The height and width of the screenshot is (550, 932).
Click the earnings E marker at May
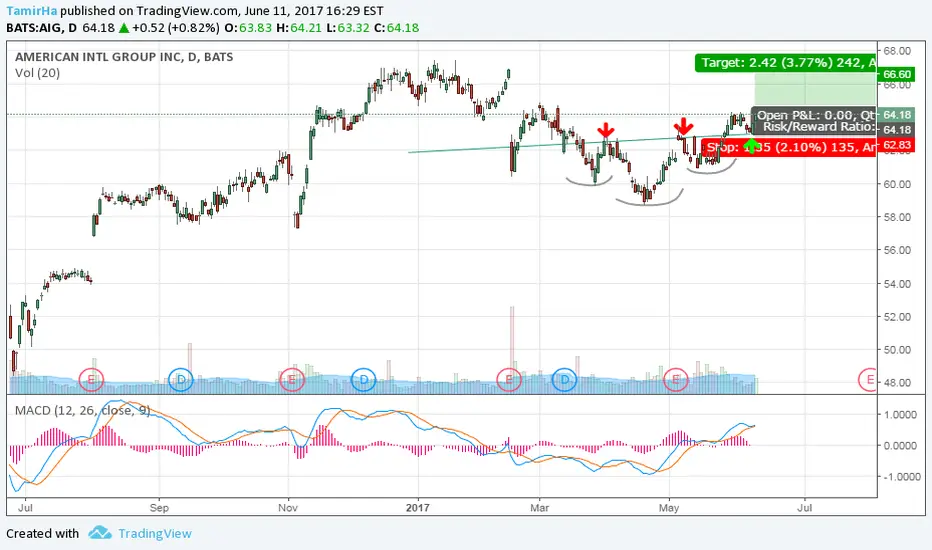coord(675,379)
